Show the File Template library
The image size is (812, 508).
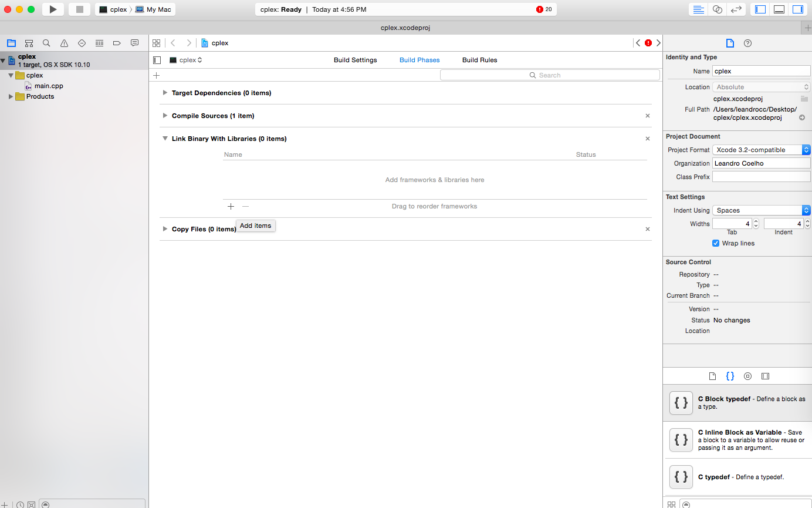tap(712, 376)
